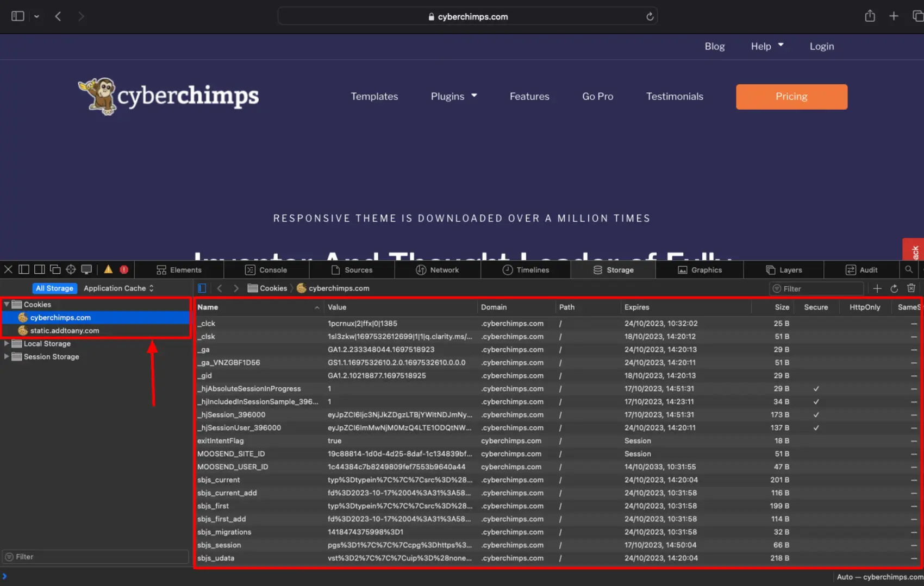Open the Blog link
The width and height of the screenshot is (924, 586).
715,46
